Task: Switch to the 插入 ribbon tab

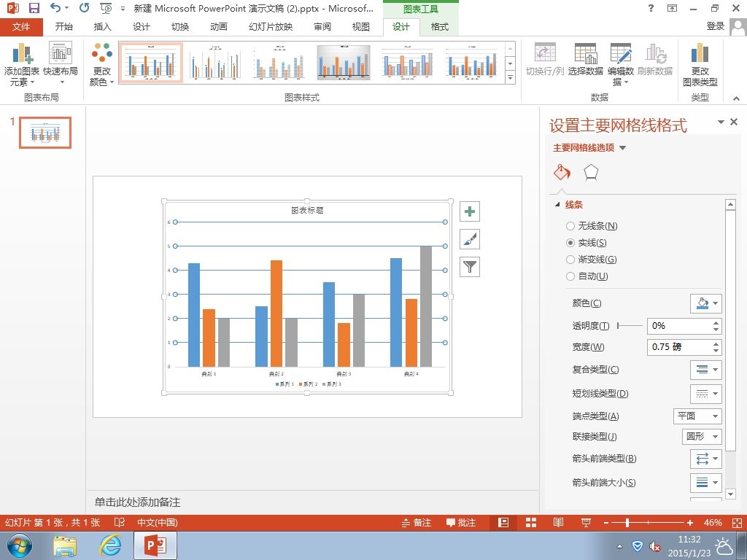Action: click(102, 27)
